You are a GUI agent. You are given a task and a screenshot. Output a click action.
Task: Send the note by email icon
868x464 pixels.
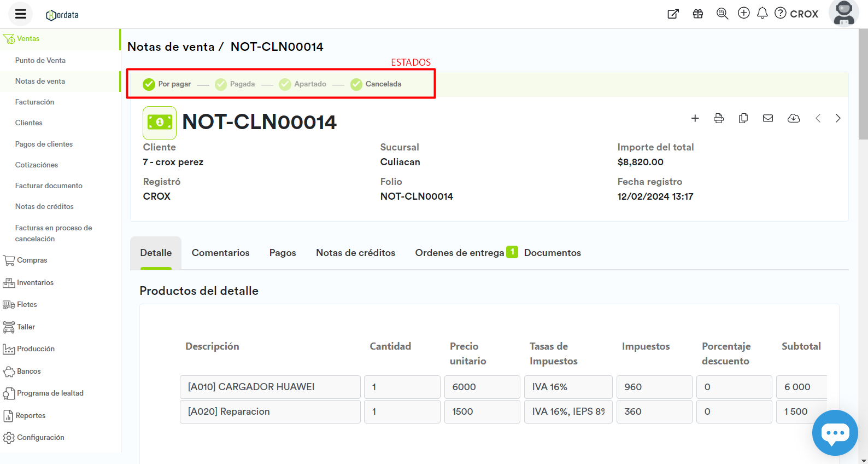click(768, 118)
